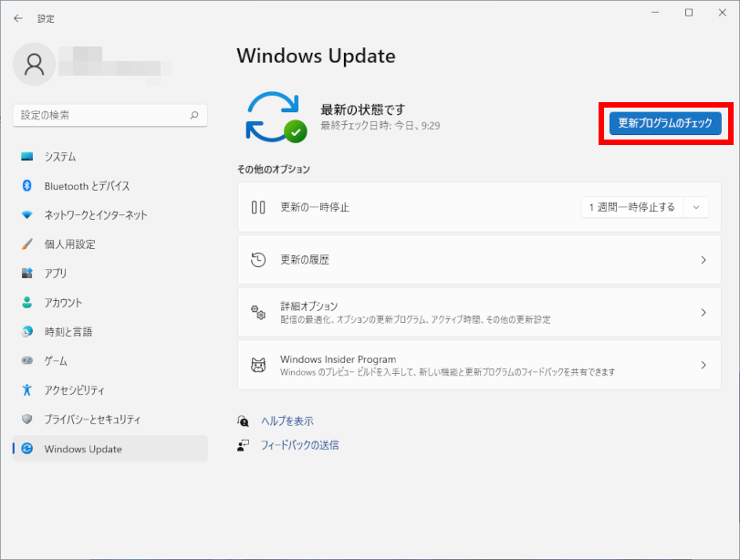
Task: Focus the 設定の検索 search field
Action: coord(100,116)
